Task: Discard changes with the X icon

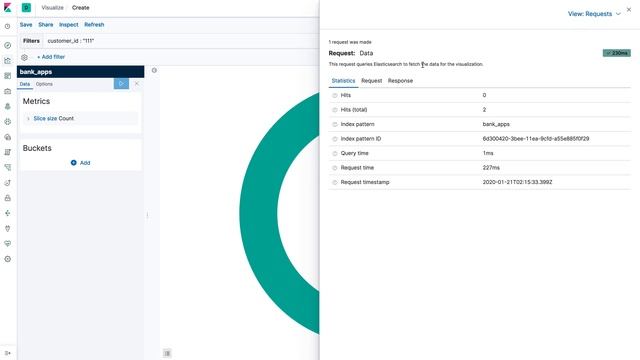Action: pyautogui.click(x=137, y=84)
